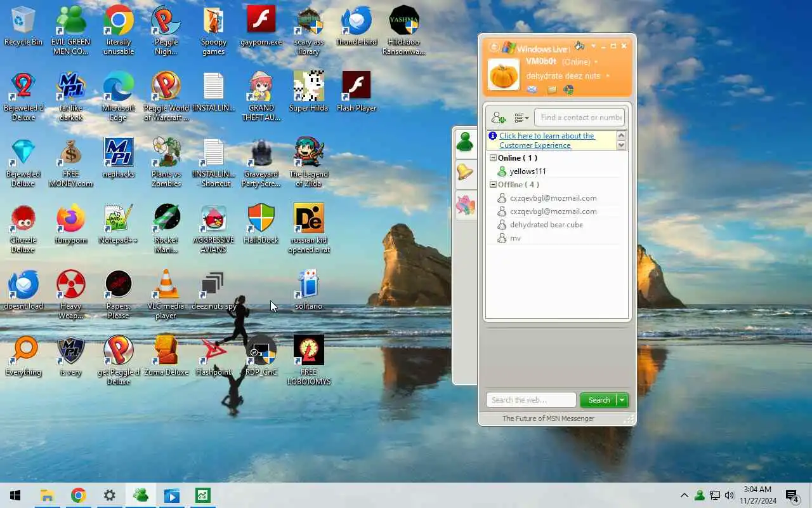
Task: Select the Recycle Bin desktop icon
Action: click(23, 27)
